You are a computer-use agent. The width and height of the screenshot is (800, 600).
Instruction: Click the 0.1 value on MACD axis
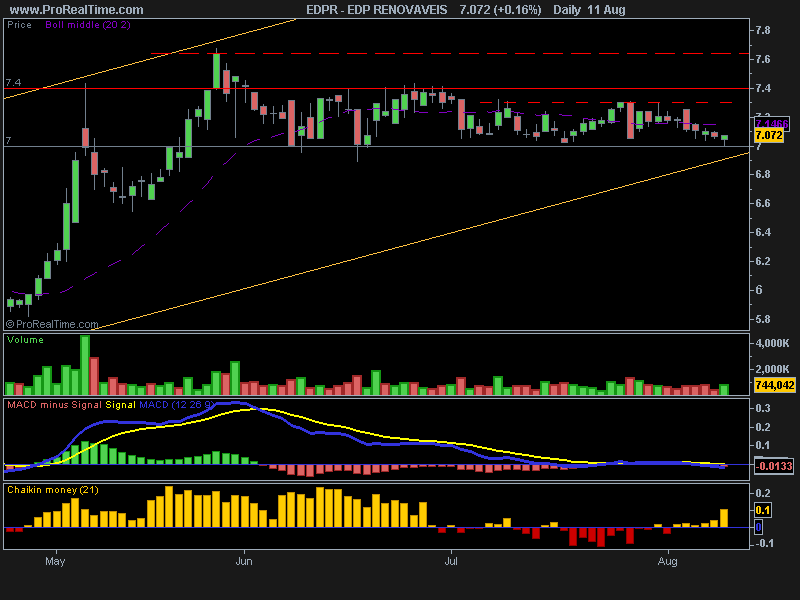point(763,445)
